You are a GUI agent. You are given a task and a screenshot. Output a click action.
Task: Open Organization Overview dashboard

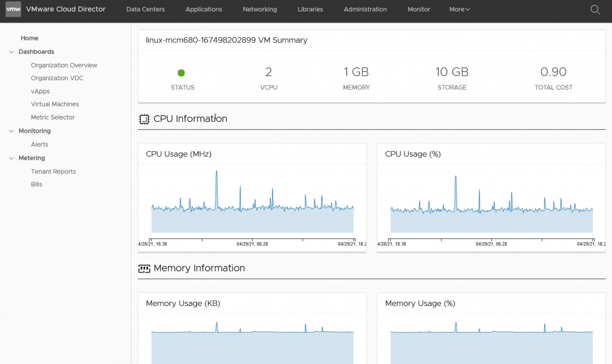[64, 65]
